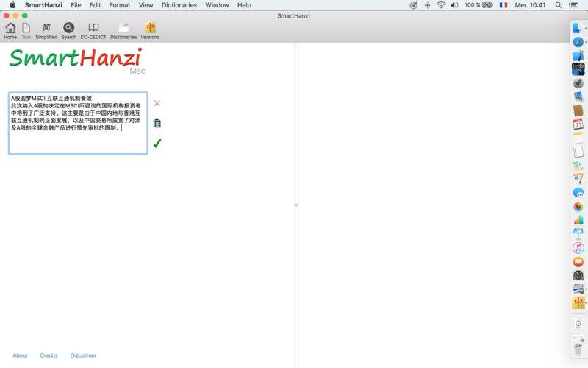The height and width of the screenshot is (368, 588).
Task: Open the Dictionaries folder button
Action: pyautogui.click(x=123, y=31)
